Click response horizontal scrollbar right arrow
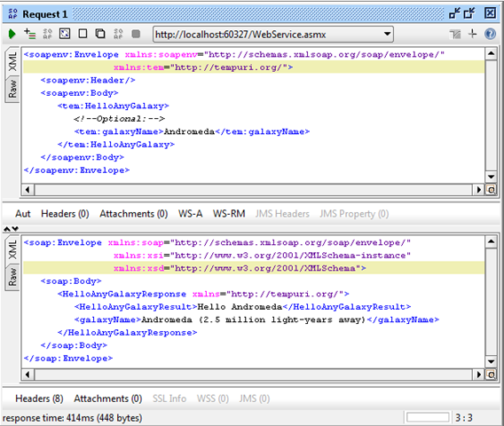Image resolution: width=504 pixels, height=426 pixels. (478, 375)
